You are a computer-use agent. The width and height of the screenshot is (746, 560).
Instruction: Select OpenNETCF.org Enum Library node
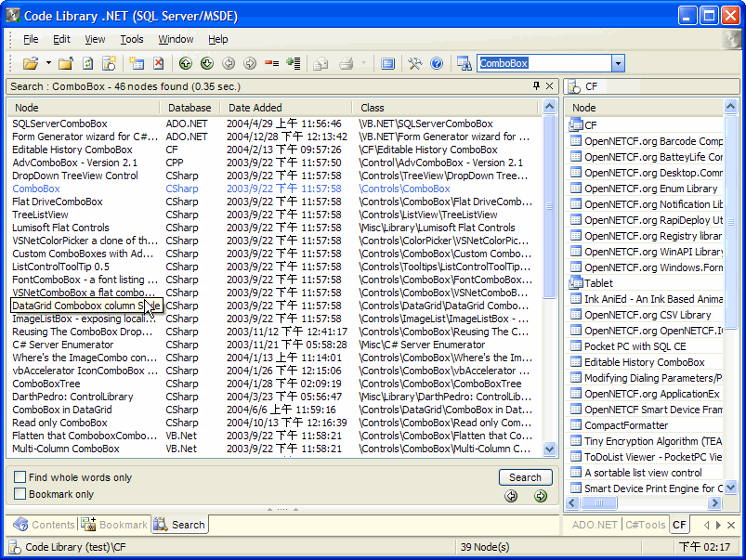click(x=650, y=189)
